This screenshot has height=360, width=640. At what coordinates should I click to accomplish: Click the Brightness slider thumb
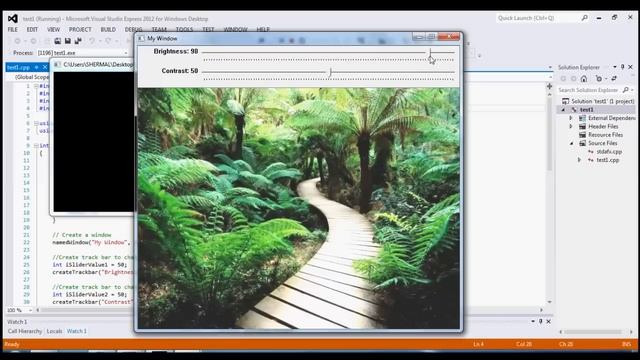click(x=430, y=53)
